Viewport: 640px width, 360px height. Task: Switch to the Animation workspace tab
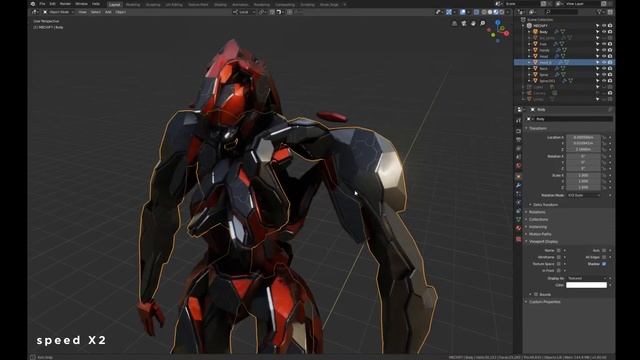click(240, 4)
